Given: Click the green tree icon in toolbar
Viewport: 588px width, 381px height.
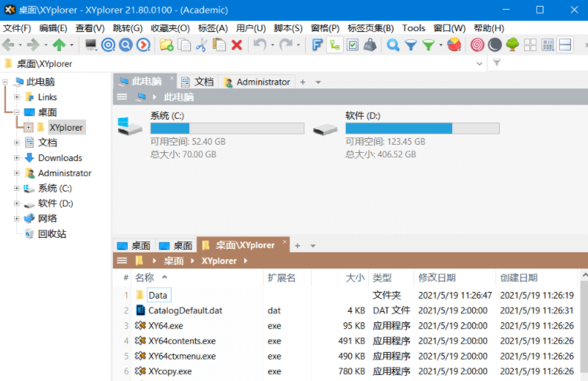Looking at the screenshot, I should pyautogui.click(x=512, y=45).
